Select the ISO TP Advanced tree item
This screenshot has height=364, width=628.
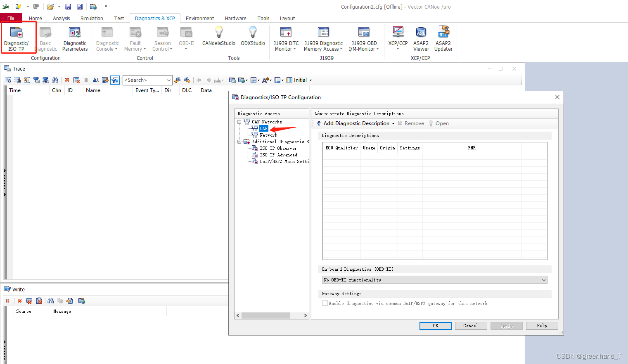coord(278,155)
